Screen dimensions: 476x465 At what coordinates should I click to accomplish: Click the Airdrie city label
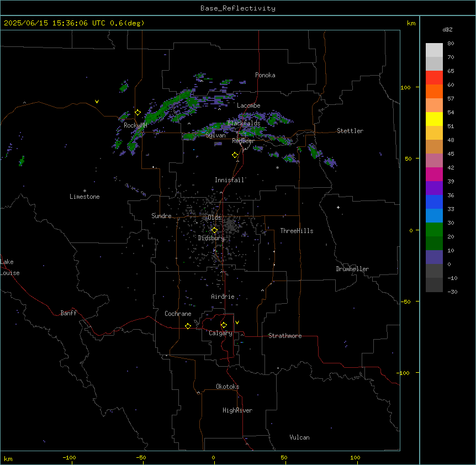click(223, 297)
